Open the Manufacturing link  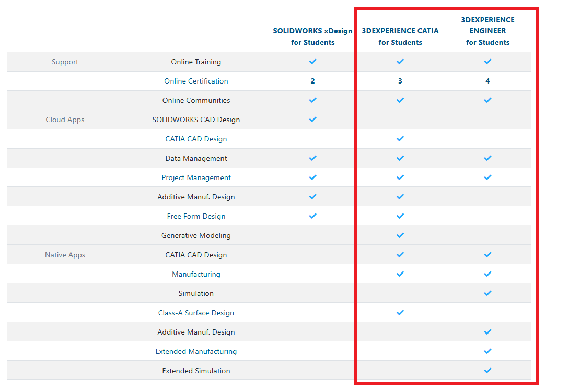(x=196, y=274)
